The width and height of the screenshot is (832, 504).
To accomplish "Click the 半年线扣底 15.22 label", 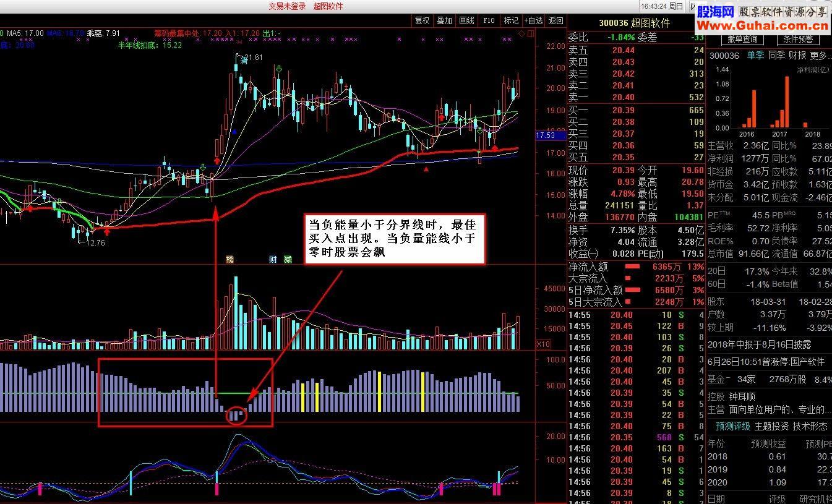I will pyautogui.click(x=150, y=45).
